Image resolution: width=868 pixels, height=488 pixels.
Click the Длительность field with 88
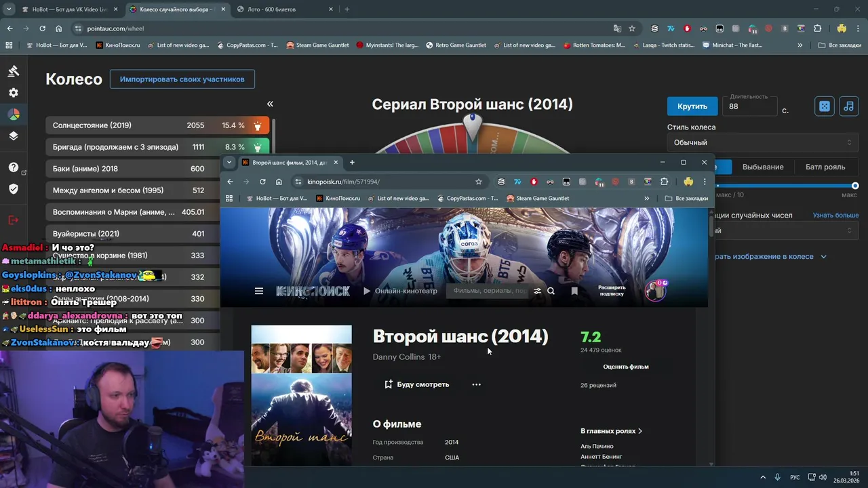[749, 106]
